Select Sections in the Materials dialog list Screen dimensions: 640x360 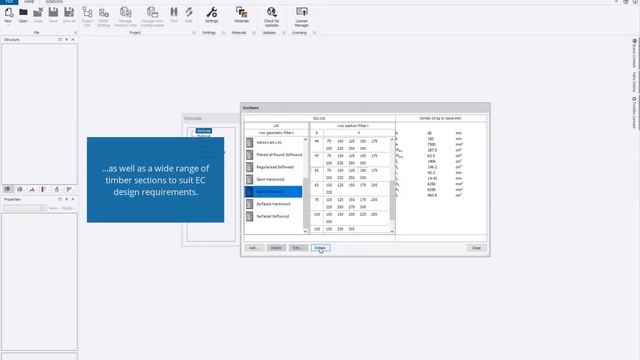(204, 131)
